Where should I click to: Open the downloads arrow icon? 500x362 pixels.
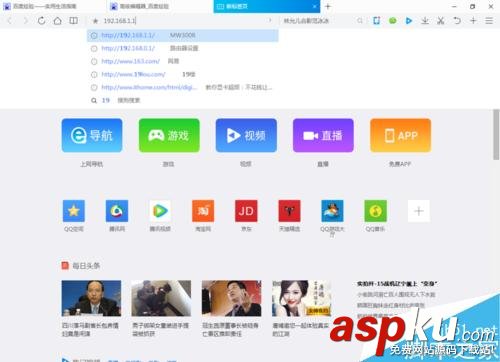pos(425,21)
